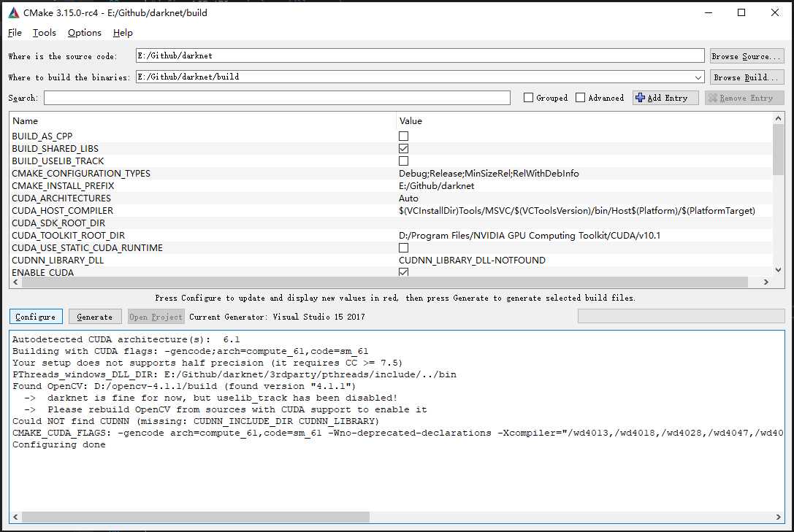The height and width of the screenshot is (532, 794).
Task: Select the CUDNN_LIBRARY_DLL entry name
Action: pyautogui.click(x=58, y=260)
